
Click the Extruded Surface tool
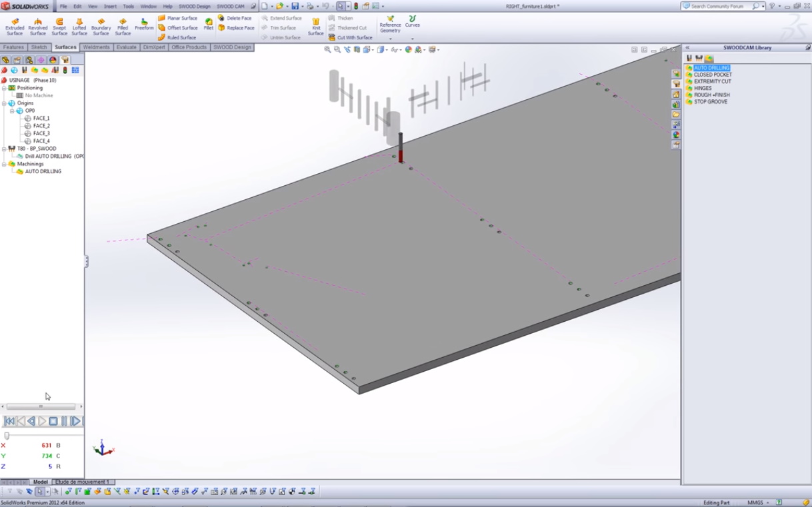(15, 27)
